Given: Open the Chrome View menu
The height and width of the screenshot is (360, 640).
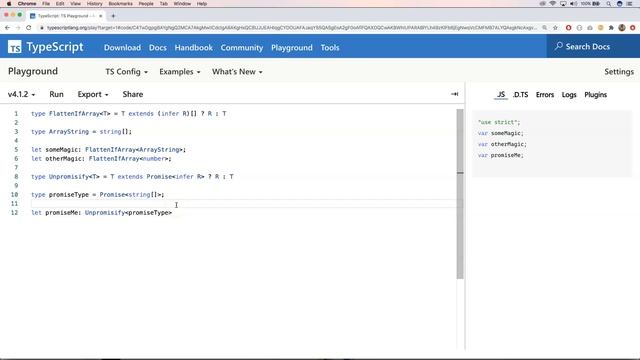Looking at the screenshot, I should tap(76, 4).
